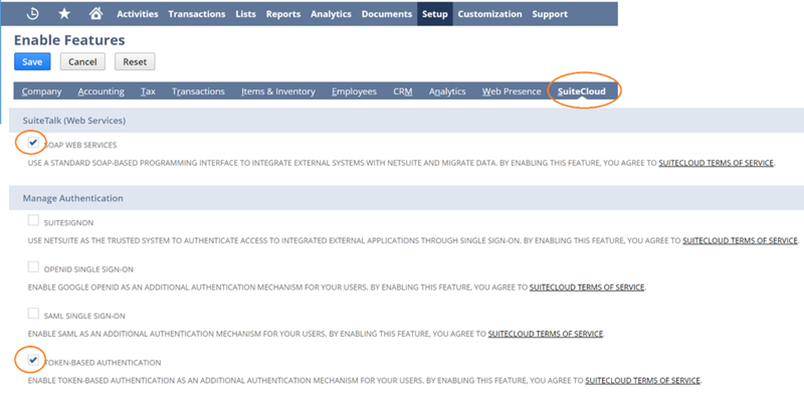Open the Transactions menu
The image size is (804, 399).
click(197, 14)
